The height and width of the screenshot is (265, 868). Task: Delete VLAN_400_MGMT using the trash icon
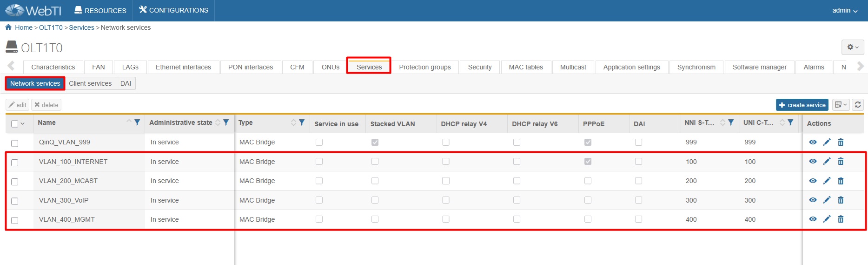tap(841, 219)
